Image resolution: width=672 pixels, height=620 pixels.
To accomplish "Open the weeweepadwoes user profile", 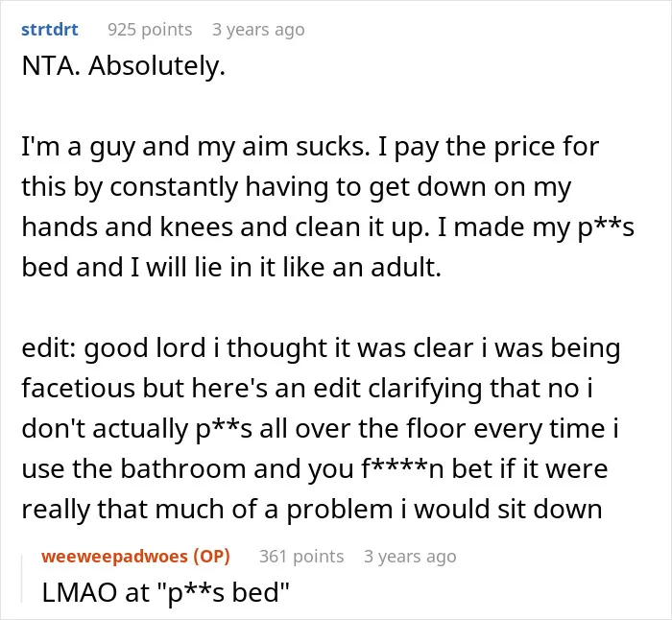I will coord(114,556).
